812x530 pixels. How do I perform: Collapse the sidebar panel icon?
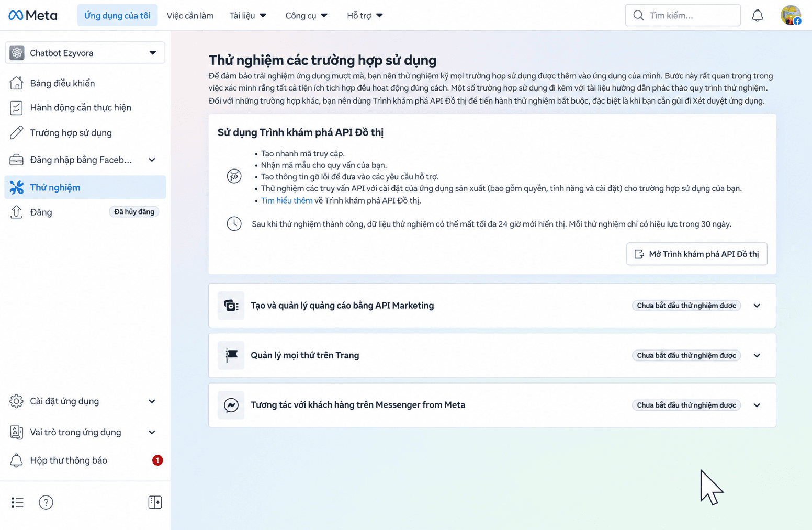pyautogui.click(x=155, y=502)
